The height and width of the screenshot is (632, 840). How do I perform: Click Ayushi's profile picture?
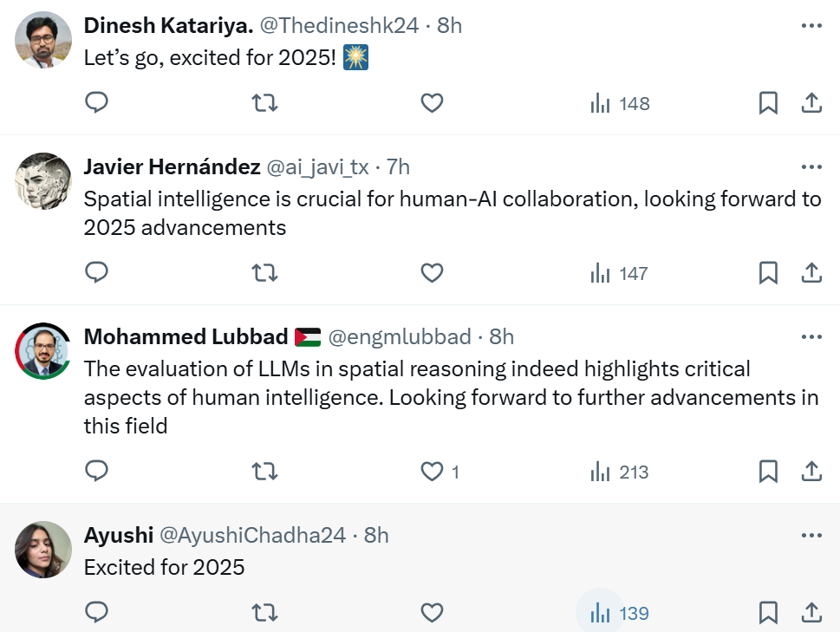[43, 550]
